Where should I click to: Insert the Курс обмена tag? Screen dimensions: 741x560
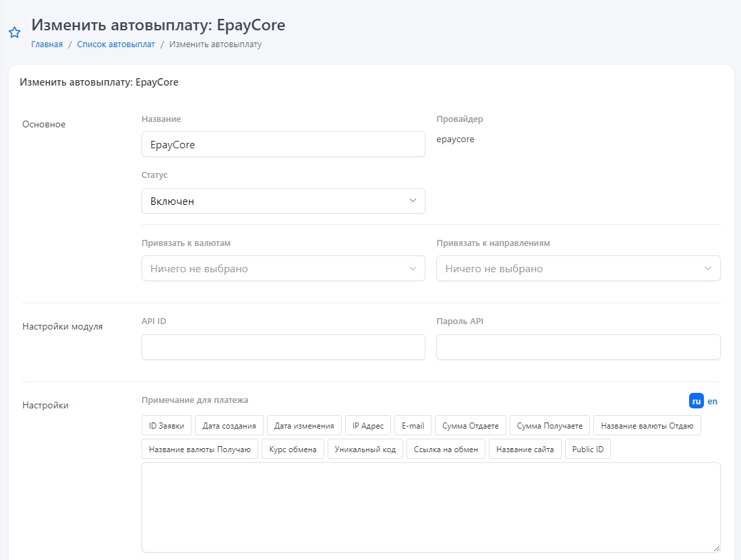[293, 449]
